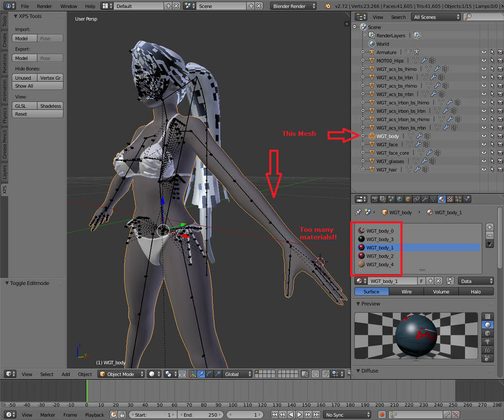Open the mesh Data properties tab triangle icon
This screenshot has height=420, width=504.
click(x=433, y=199)
